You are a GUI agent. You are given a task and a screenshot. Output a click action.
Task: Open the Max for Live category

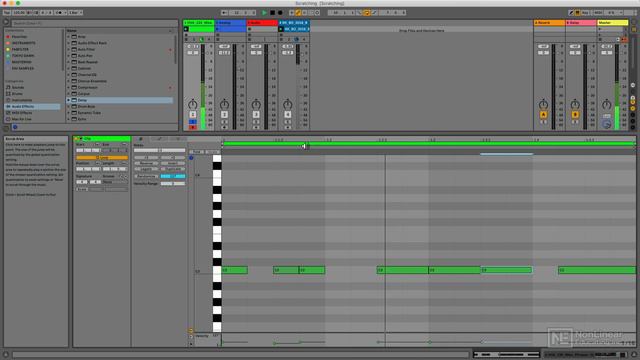(x=21, y=119)
